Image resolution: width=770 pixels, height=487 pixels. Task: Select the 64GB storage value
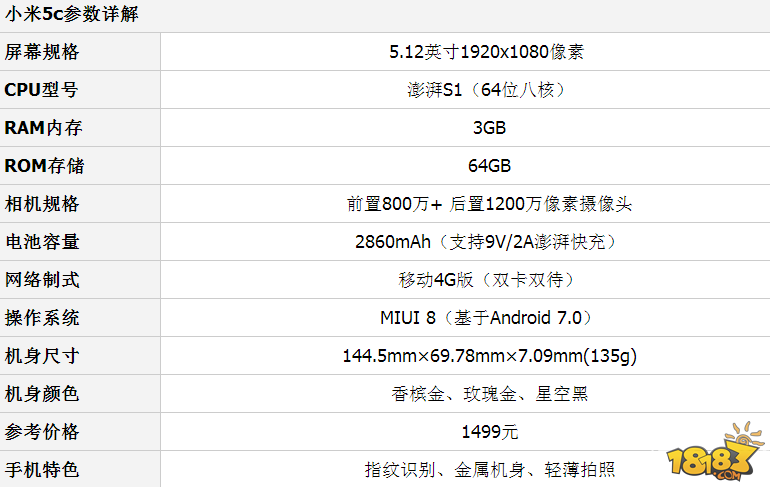(489, 166)
